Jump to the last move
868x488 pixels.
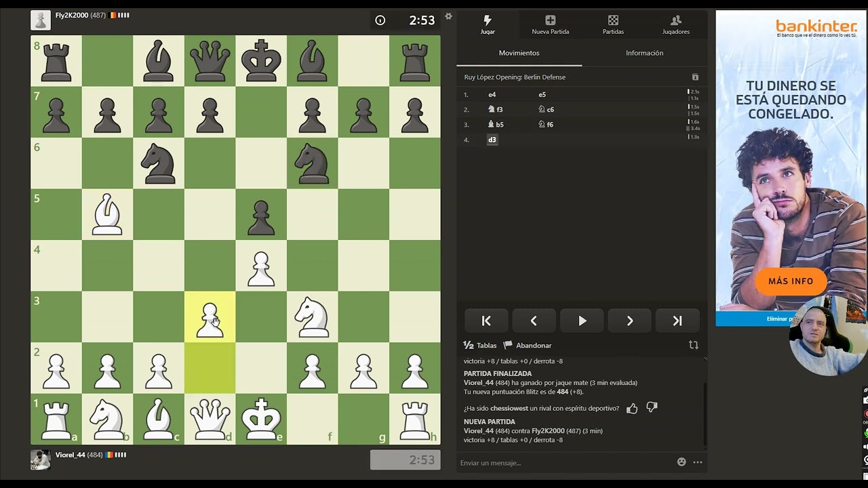tap(677, 321)
